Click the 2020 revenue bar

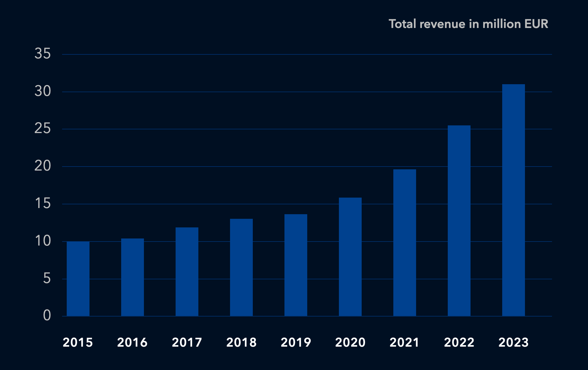(350, 257)
